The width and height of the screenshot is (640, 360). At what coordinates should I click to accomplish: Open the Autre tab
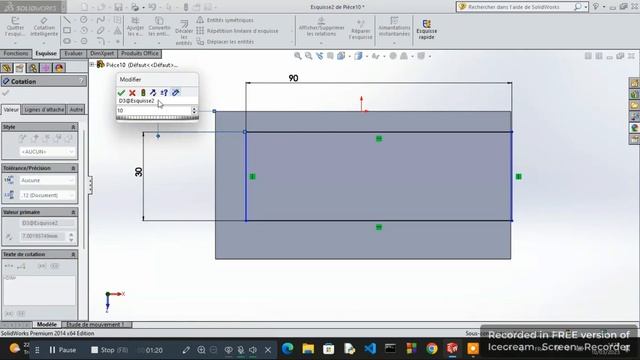coord(76,109)
